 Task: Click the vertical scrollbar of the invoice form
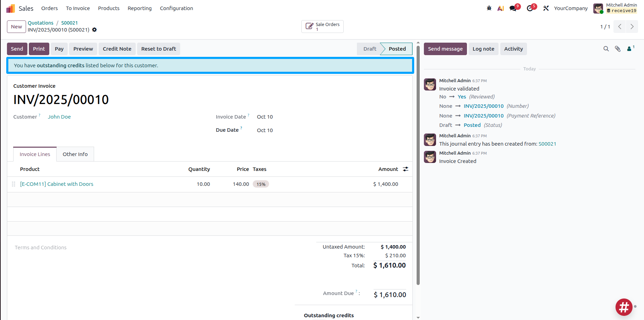(x=418, y=163)
